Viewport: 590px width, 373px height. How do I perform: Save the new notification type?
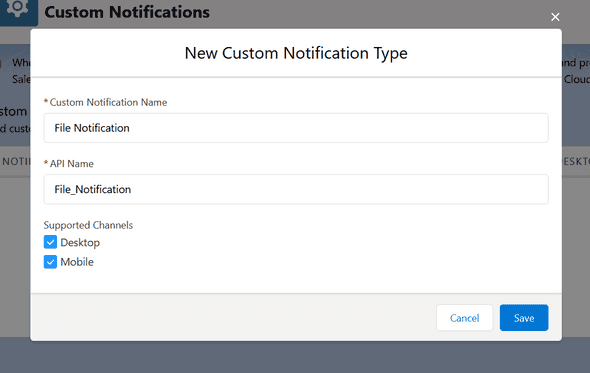524,318
